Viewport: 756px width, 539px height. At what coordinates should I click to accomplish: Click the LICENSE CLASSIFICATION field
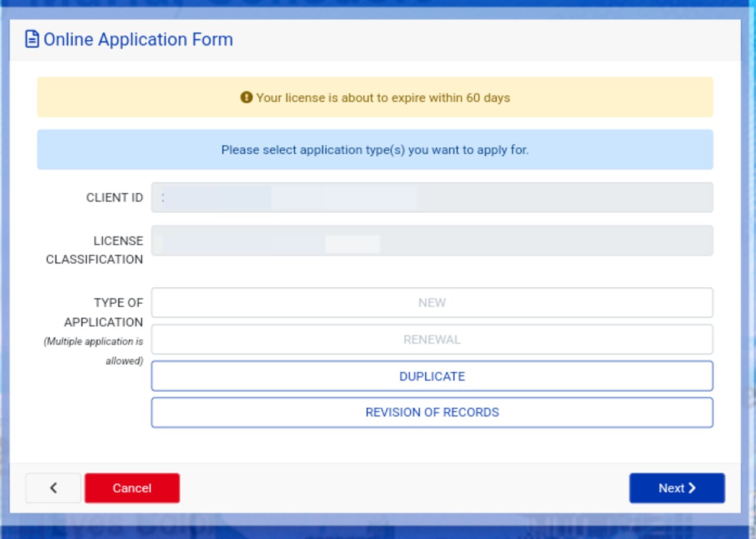tap(432, 240)
